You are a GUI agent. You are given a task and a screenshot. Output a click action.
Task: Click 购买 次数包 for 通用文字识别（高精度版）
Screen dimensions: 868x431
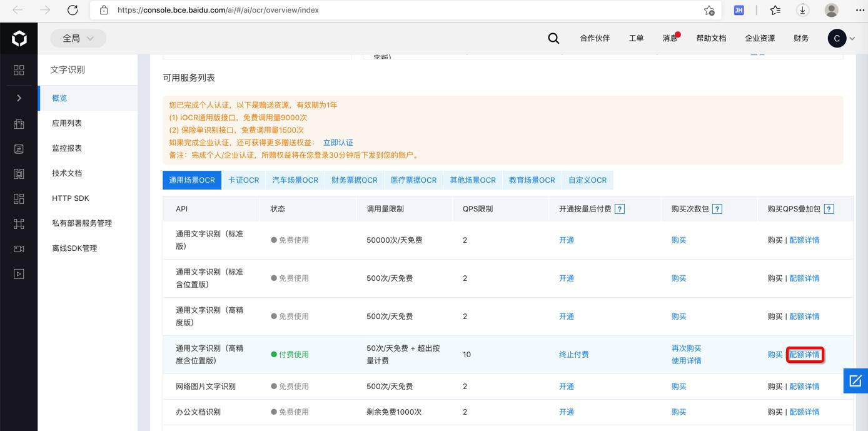point(679,317)
